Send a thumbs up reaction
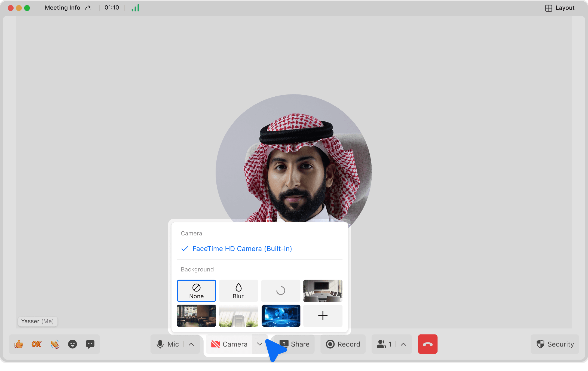 coord(19,344)
